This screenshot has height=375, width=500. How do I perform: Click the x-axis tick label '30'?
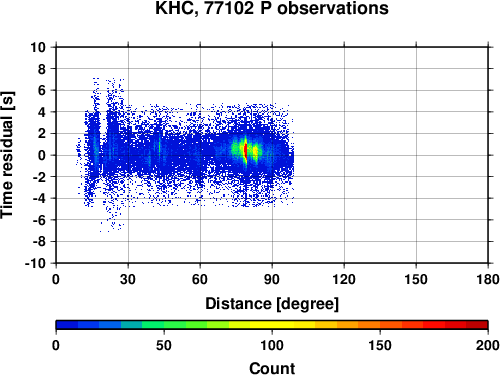coord(128,279)
